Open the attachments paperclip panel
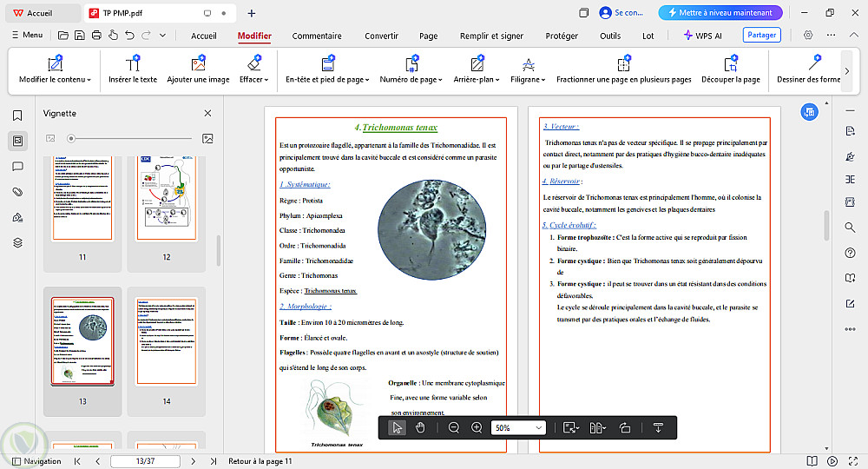Screen dimensions: 868x469 click(17, 191)
